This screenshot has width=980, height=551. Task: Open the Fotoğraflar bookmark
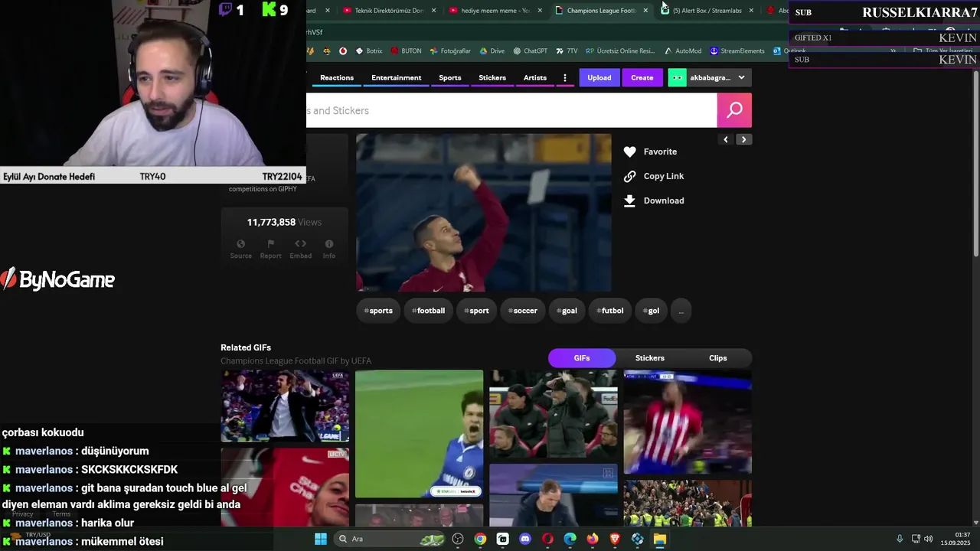(x=450, y=51)
